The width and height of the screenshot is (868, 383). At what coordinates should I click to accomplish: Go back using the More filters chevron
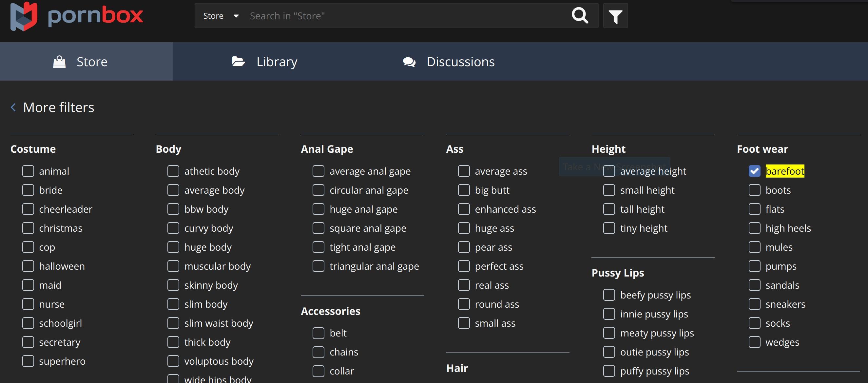pos(13,107)
